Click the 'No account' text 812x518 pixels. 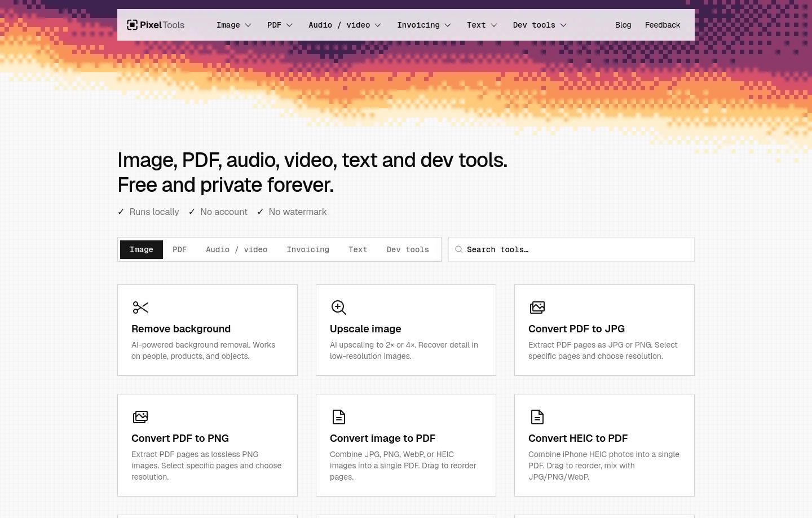pyautogui.click(x=224, y=212)
